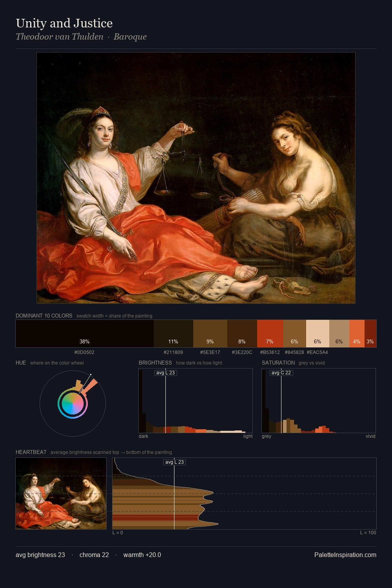The image size is (392, 588).
Task: Open the small heartbeat painting thumbnail
Action: (x=61, y=494)
